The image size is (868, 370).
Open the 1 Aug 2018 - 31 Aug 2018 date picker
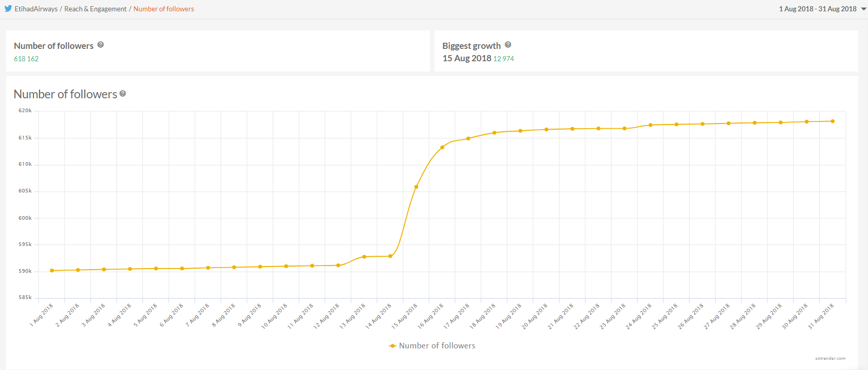point(818,9)
